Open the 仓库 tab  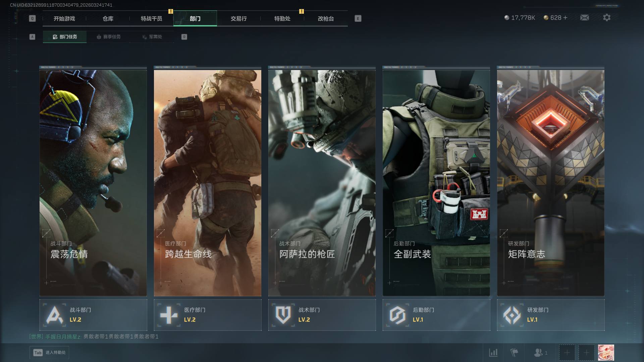coord(108,18)
